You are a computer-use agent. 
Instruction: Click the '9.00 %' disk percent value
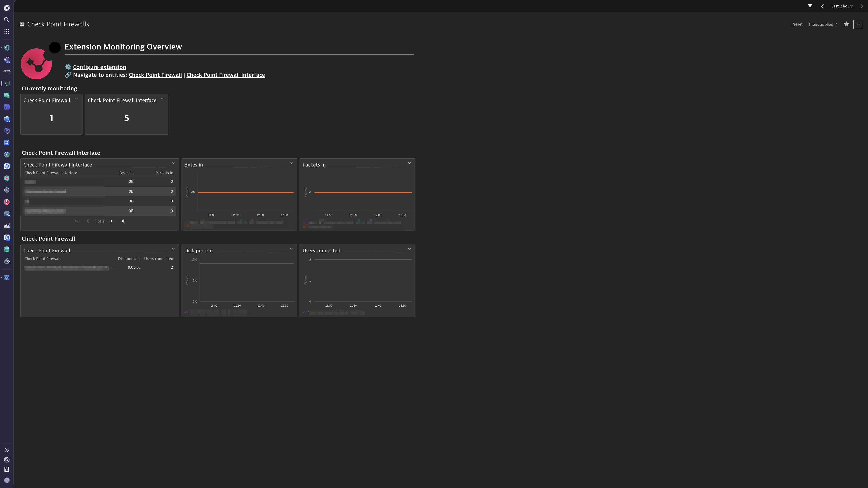click(134, 267)
